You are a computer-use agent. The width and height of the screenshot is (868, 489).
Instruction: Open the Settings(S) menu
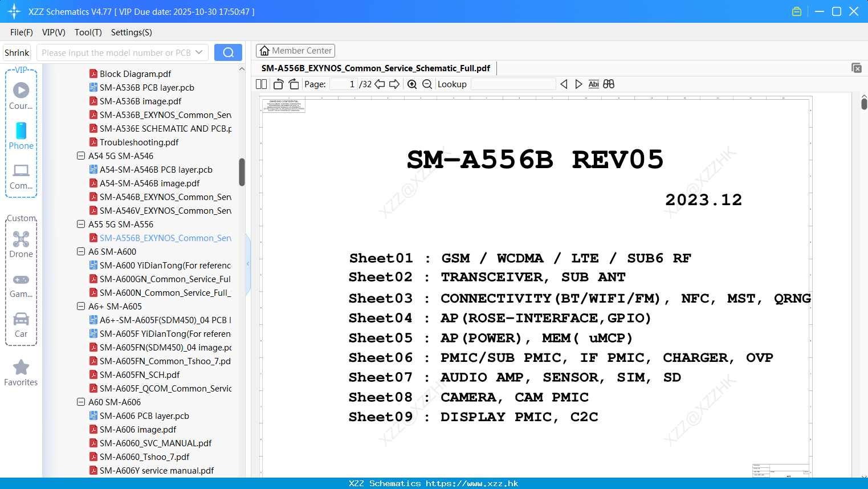coord(132,32)
